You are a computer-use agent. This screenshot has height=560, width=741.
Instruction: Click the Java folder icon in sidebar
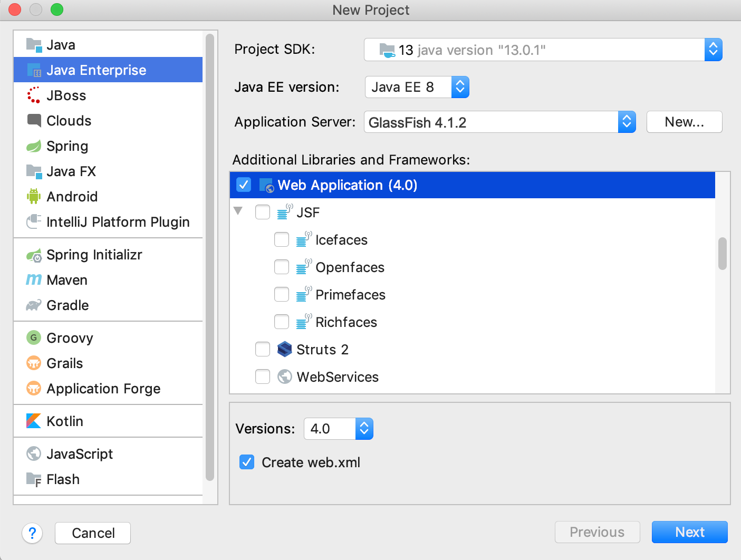[x=34, y=45]
